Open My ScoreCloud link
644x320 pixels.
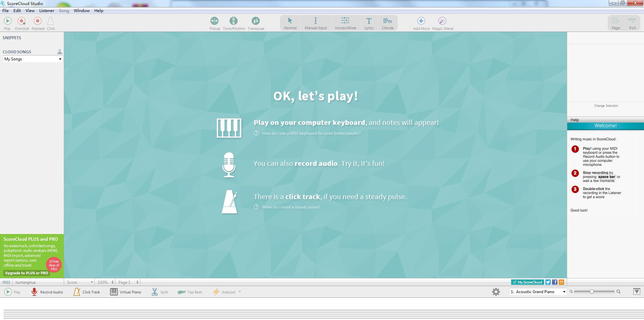(x=527, y=282)
